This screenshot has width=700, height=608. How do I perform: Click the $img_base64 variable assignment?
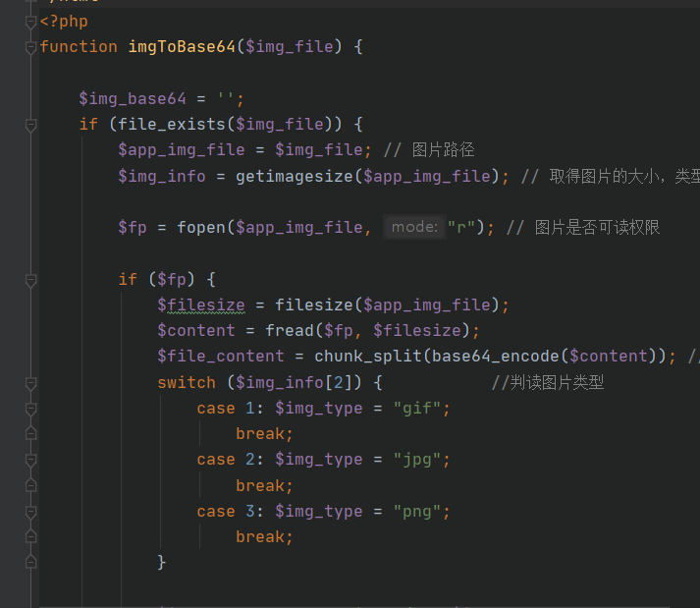click(133, 99)
